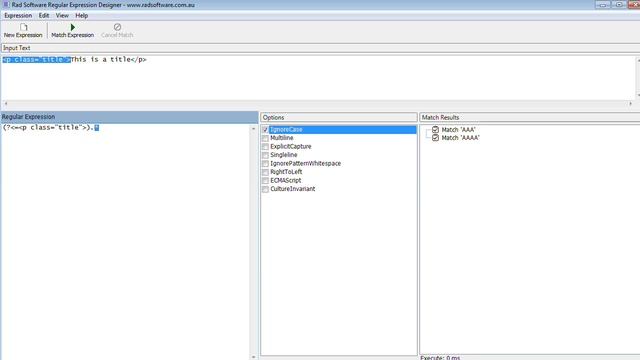
Task: Open the Edit menu
Action: pyautogui.click(x=44, y=16)
